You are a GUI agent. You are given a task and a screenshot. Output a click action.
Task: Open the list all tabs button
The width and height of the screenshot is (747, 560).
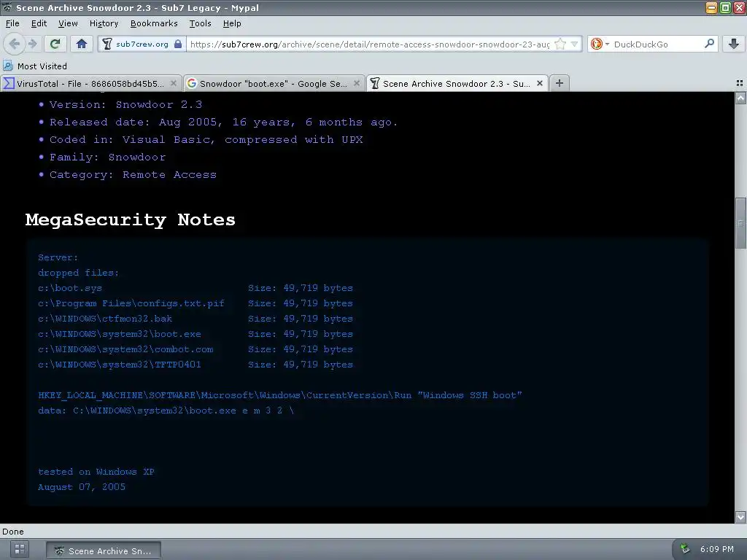click(x=740, y=83)
